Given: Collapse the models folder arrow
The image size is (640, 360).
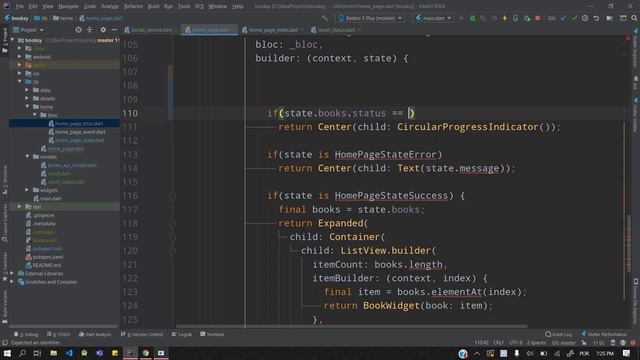Looking at the screenshot, I should [x=27, y=157].
